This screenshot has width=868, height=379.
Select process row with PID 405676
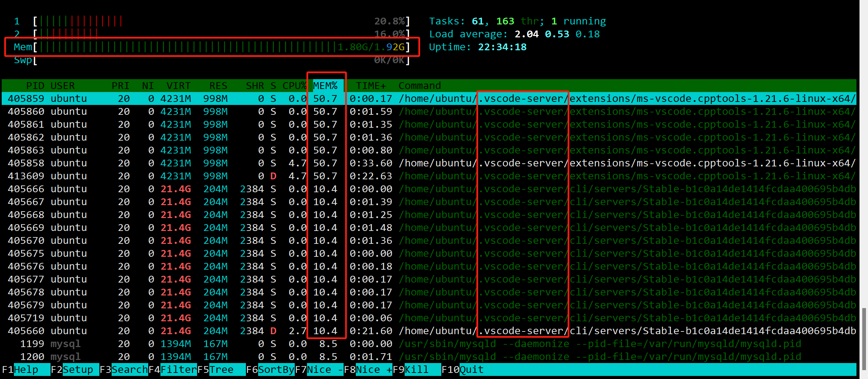(429, 266)
